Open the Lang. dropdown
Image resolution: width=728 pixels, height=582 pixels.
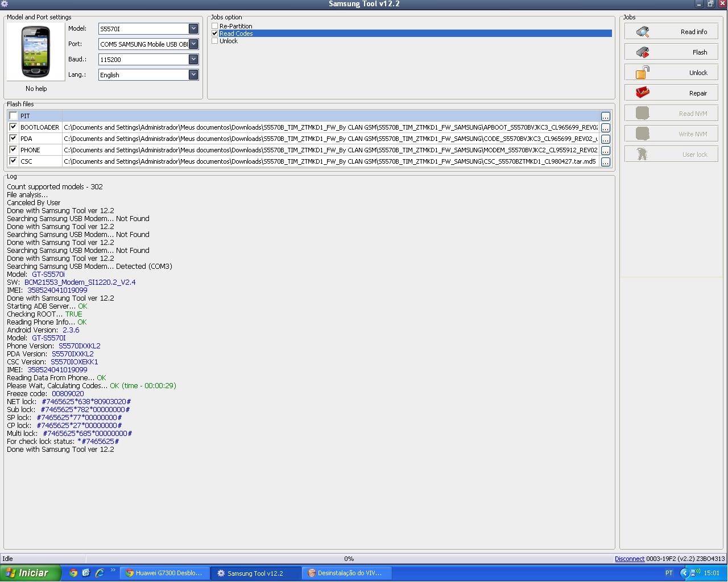coord(193,74)
